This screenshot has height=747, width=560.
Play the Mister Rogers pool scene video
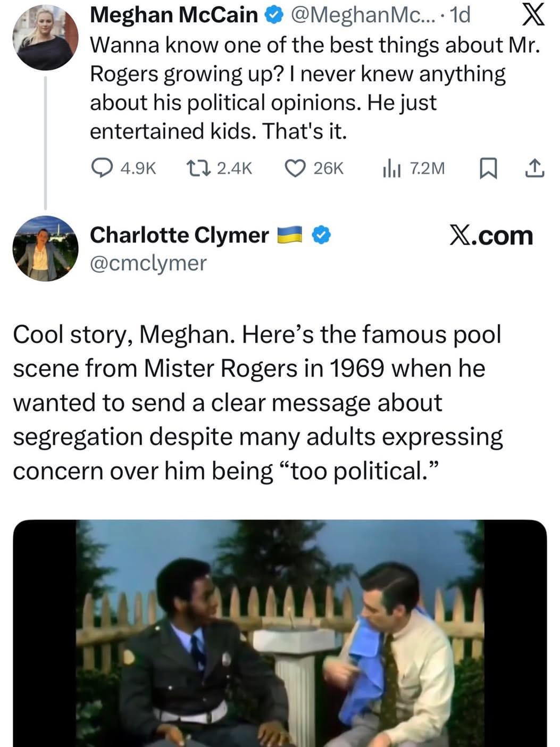coord(280,633)
